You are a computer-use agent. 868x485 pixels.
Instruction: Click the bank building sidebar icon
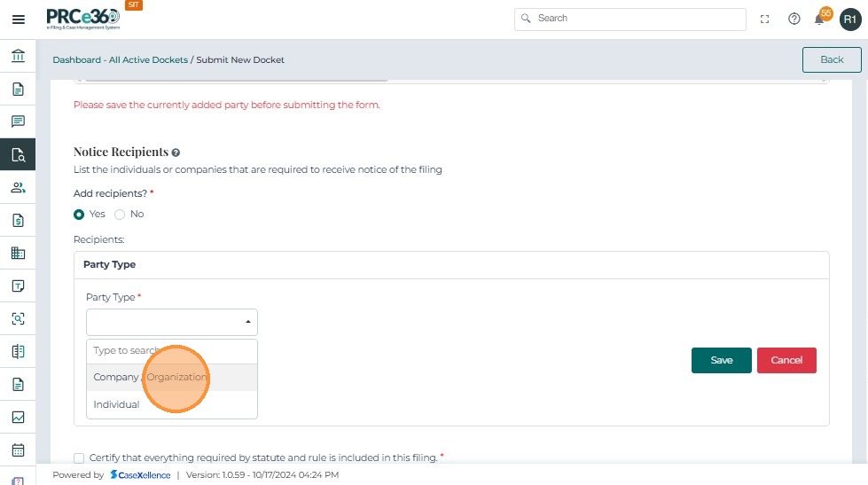click(18, 57)
